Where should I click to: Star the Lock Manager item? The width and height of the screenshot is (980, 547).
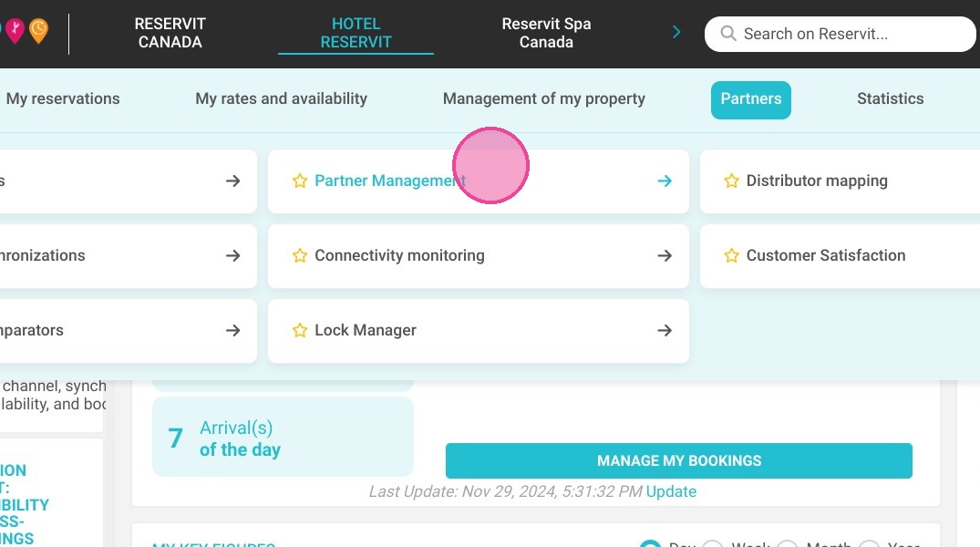click(x=300, y=330)
